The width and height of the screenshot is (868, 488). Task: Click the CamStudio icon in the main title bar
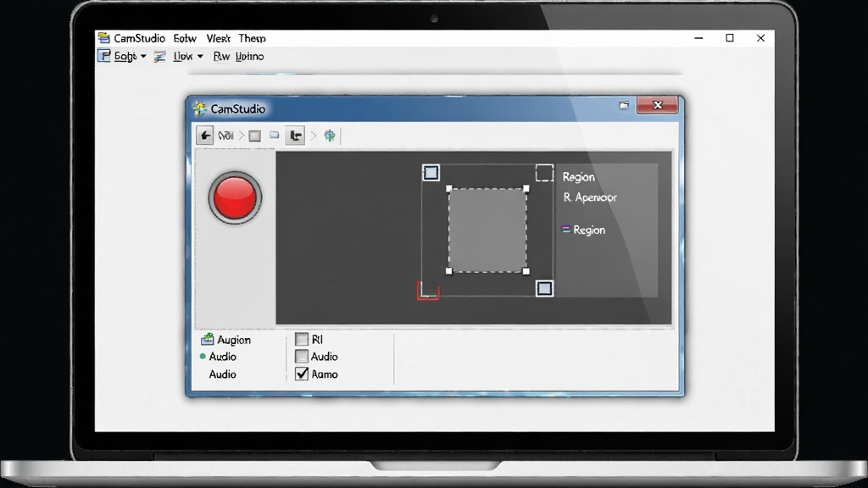click(104, 37)
